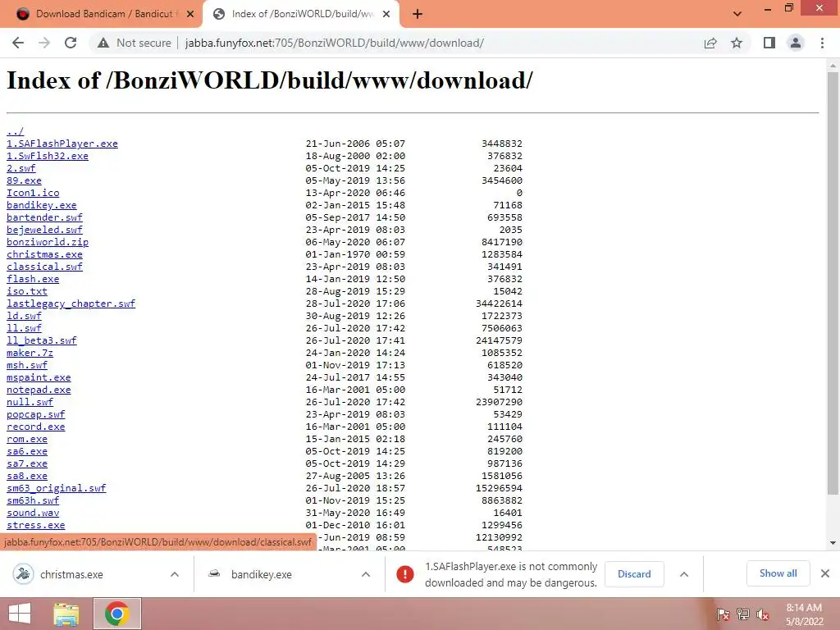Click the Chrome taskbar icon
840x630 pixels.
click(117, 614)
